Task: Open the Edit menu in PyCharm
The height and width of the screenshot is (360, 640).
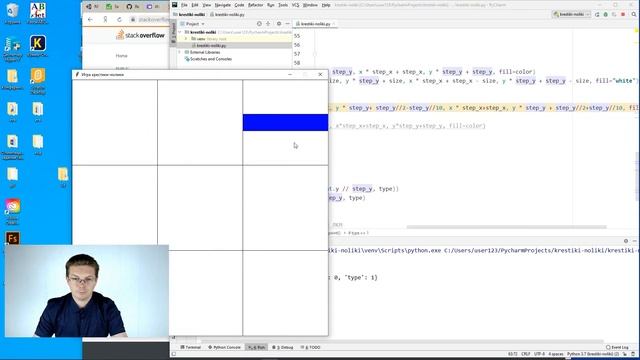Action: point(195,5)
